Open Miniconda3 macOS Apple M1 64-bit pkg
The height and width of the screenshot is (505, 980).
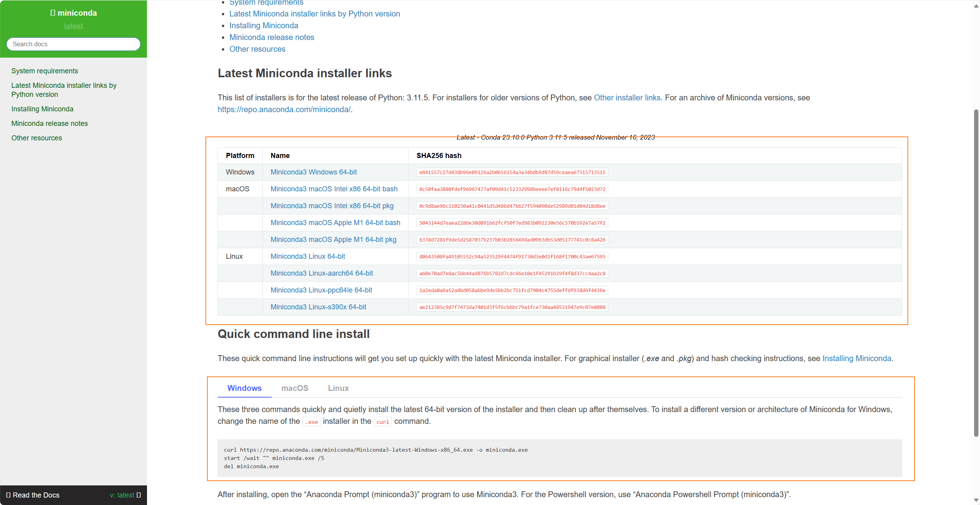pyautogui.click(x=333, y=240)
